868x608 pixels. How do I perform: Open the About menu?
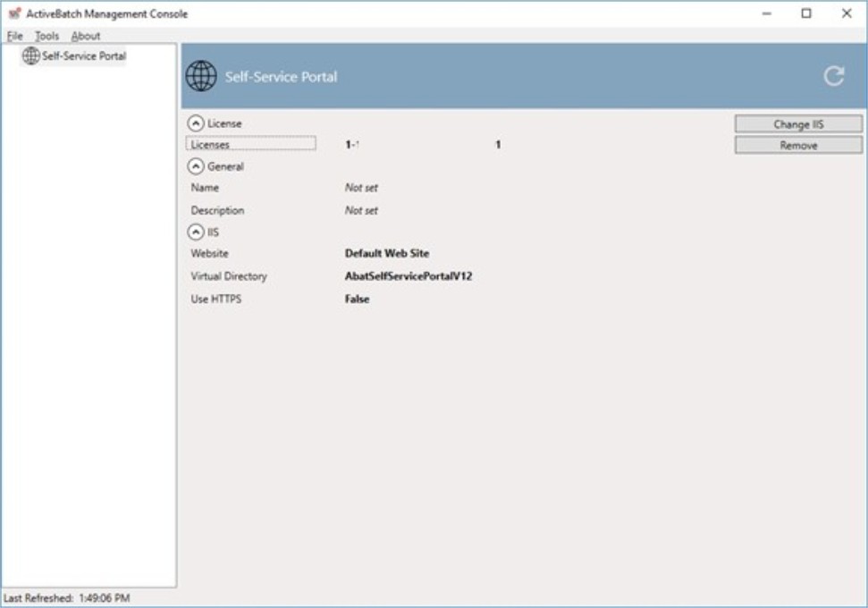(86, 36)
